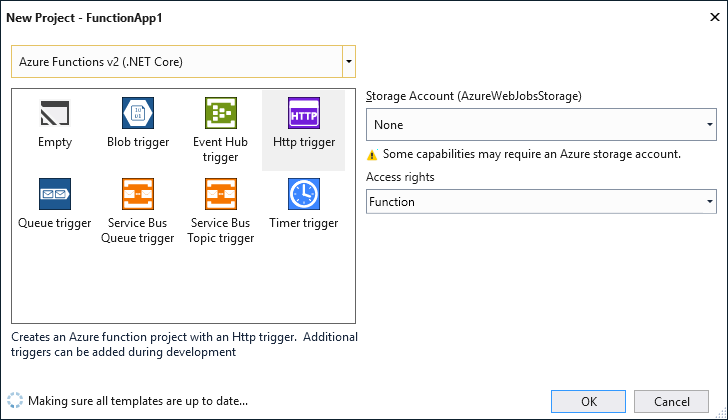Image resolution: width=728 pixels, height=420 pixels.
Task: Click the 'Event Hub trigger' label
Action: [x=221, y=149]
